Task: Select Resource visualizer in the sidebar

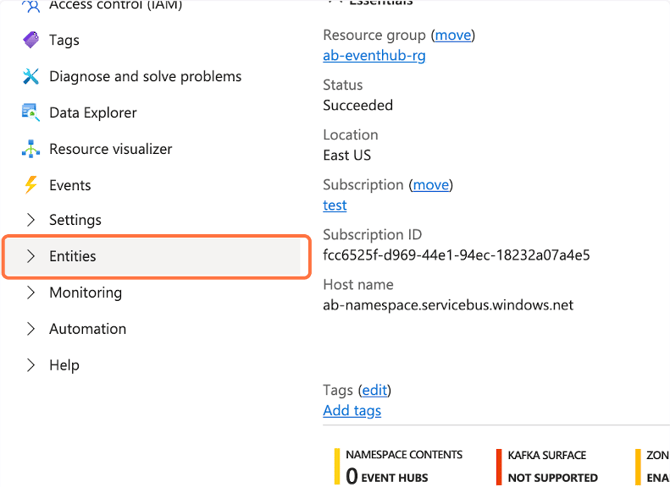Action: (110, 149)
